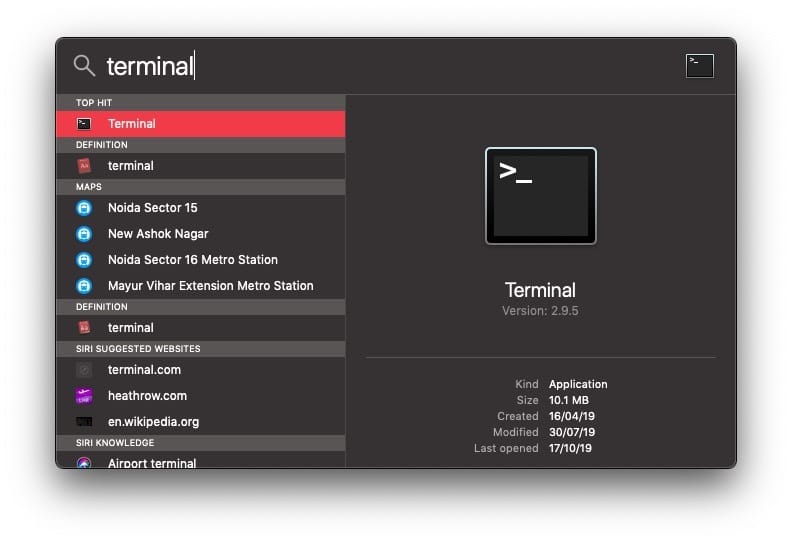Click the Siri Suggested Websites section header
The image size is (792, 542).
click(x=138, y=349)
